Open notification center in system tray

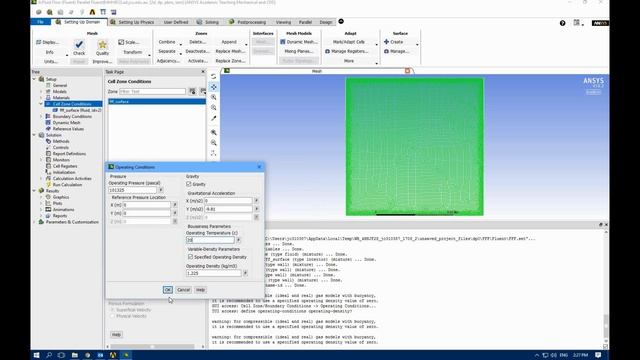pos(598,355)
